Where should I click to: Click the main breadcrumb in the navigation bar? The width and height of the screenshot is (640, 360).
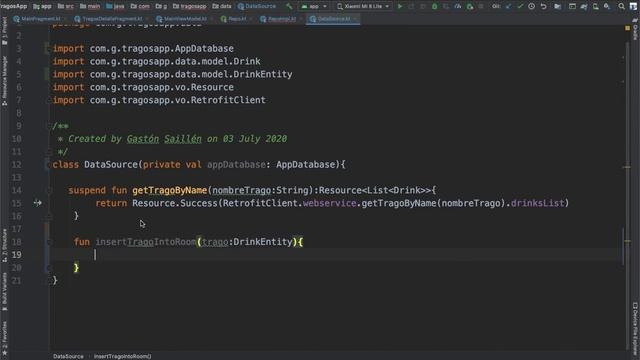click(x=90, y=6)
